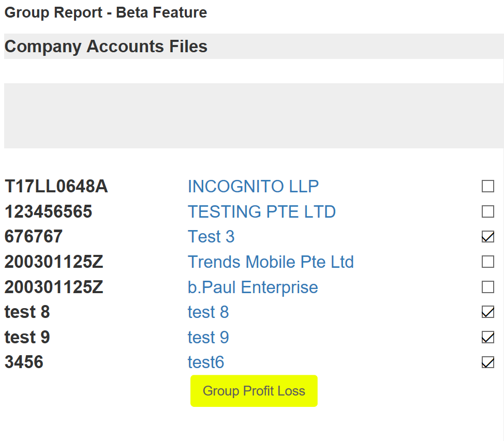Select the b.Paul Enterprise checkbox
504x441 pixels.
(x=487, y=287)
